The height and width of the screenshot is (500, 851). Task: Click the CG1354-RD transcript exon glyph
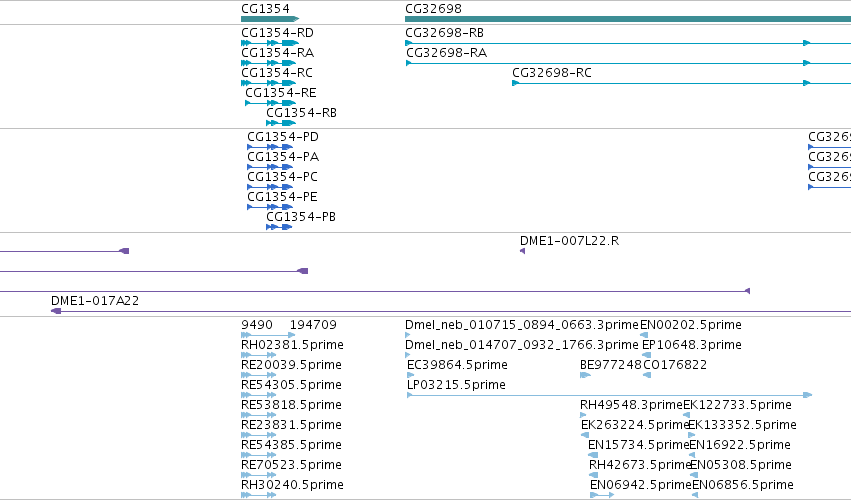coord(270,43)
